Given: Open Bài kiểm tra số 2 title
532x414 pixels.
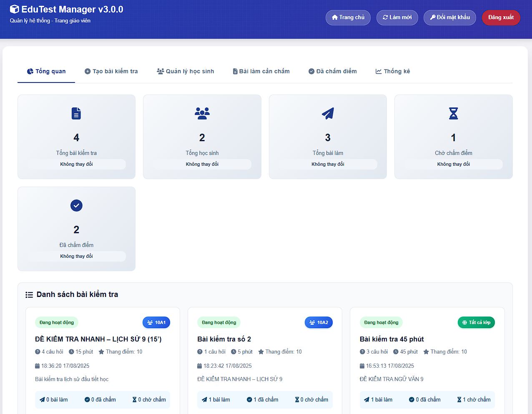Looking at the screenshot, I should tap(224, 339).
